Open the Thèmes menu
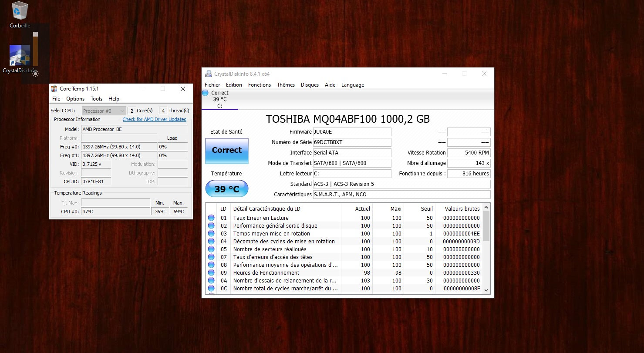 click(x=286, y=85)
